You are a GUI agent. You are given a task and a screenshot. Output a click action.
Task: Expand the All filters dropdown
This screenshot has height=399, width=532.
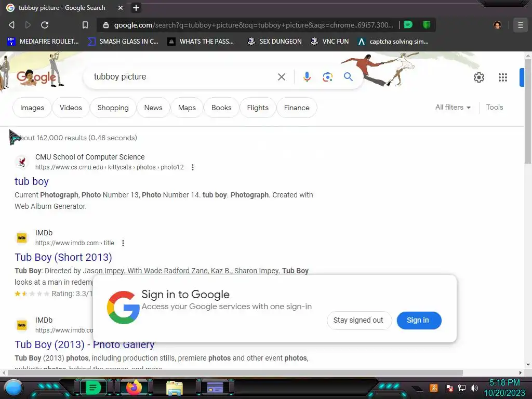(x=453, y=107)
